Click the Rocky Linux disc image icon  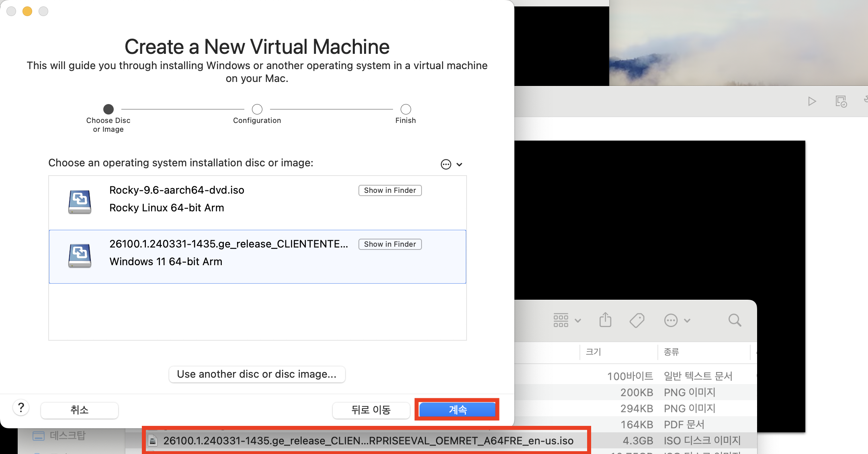click(x=80, y=201)
